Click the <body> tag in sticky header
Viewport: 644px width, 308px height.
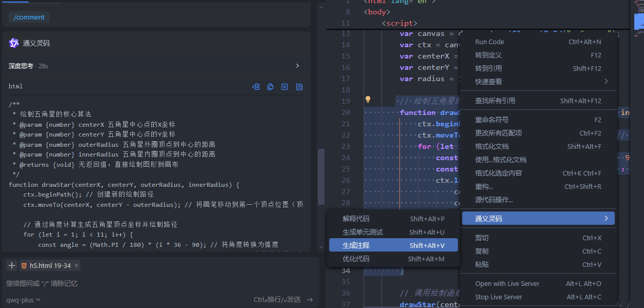377,12
